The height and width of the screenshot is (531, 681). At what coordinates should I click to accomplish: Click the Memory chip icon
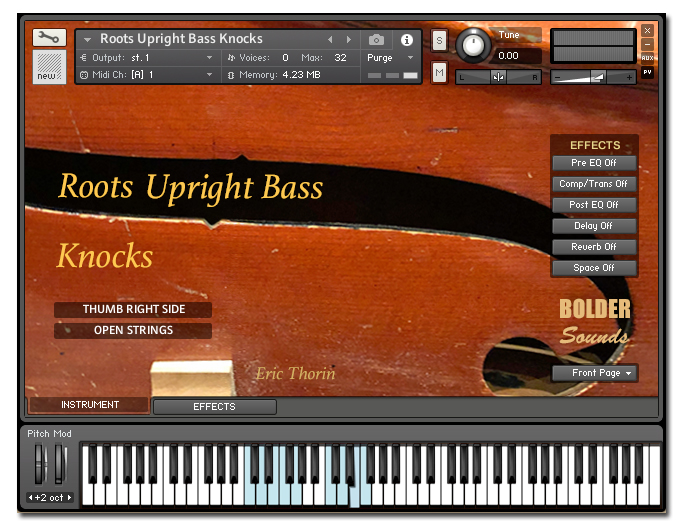pyautogui.click(x=231, y=76)
